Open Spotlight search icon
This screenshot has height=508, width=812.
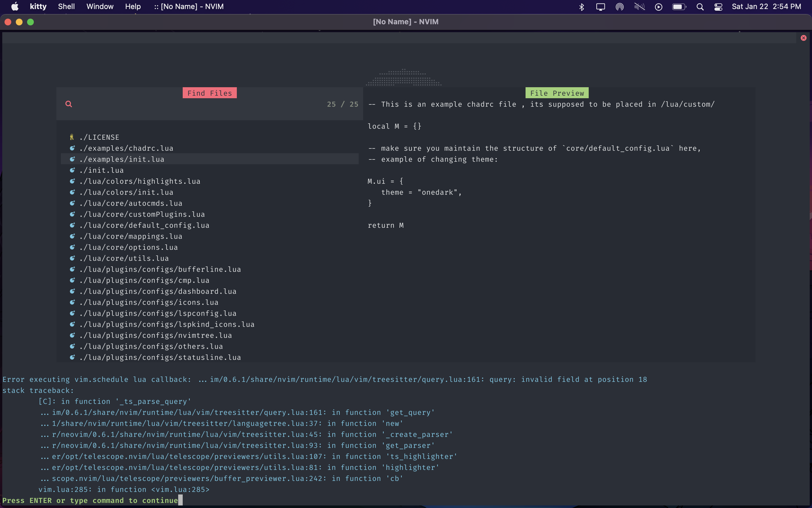coord(700,7)
